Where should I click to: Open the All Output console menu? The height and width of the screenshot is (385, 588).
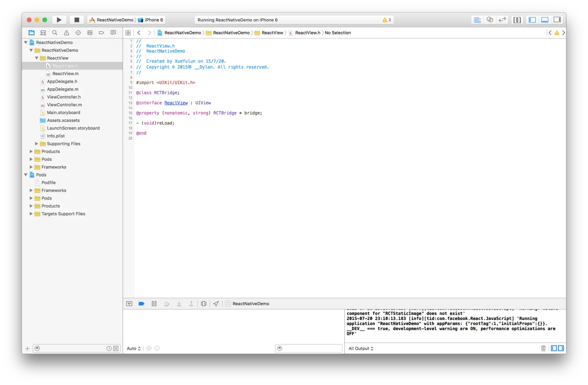pyautogui.click(x=361, y=349)
